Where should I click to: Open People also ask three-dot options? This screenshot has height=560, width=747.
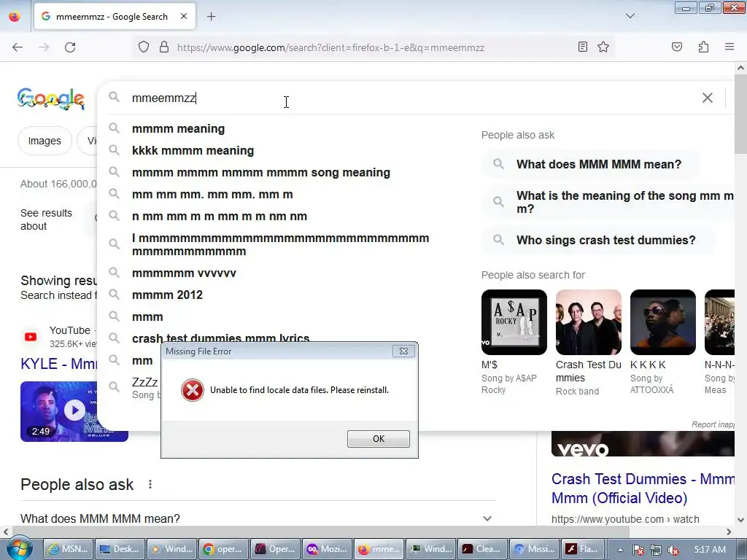point(150,484)
